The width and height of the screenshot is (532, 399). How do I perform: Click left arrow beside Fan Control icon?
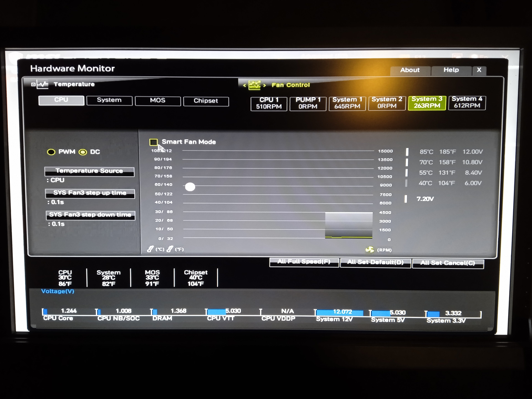click(x=244, y=85)
